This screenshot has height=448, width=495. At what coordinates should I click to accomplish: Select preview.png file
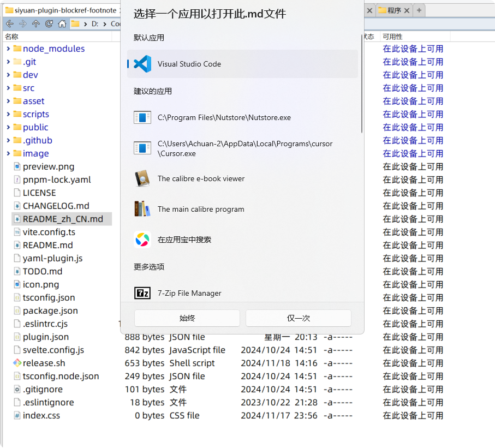[49, 166]
